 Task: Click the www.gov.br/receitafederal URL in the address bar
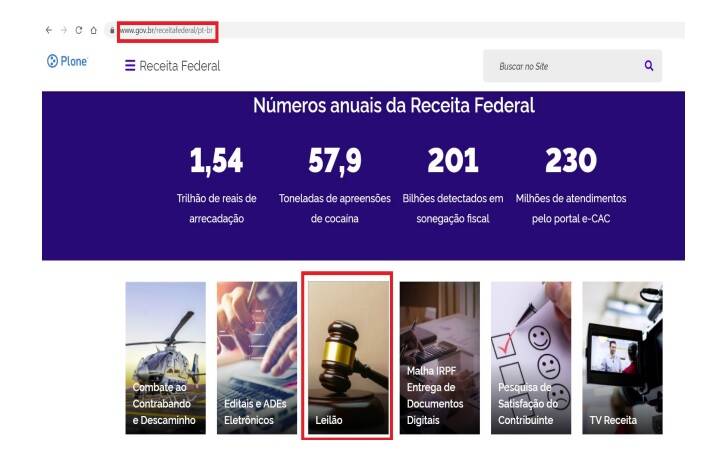pos(167,30)
